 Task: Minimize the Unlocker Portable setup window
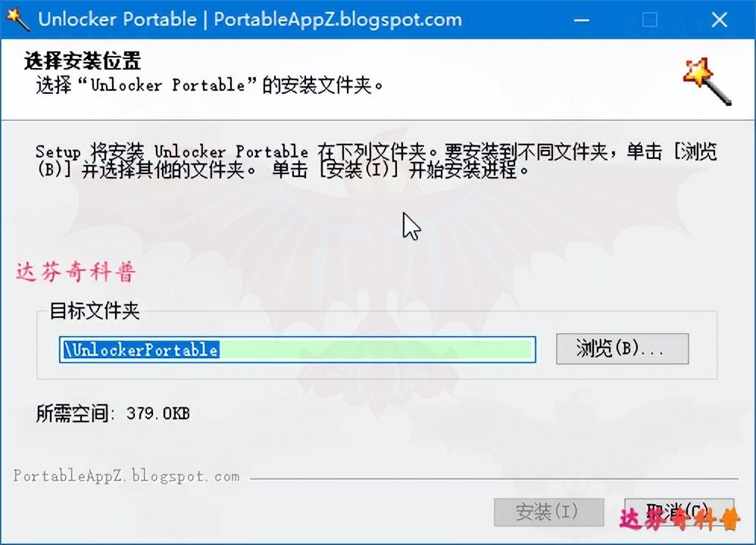(582, 20)
